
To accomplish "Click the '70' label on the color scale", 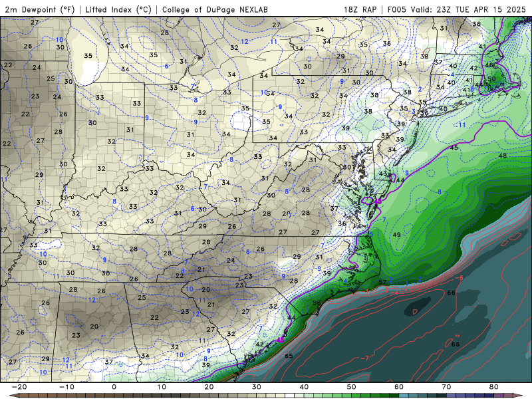I will coord(446,387).
